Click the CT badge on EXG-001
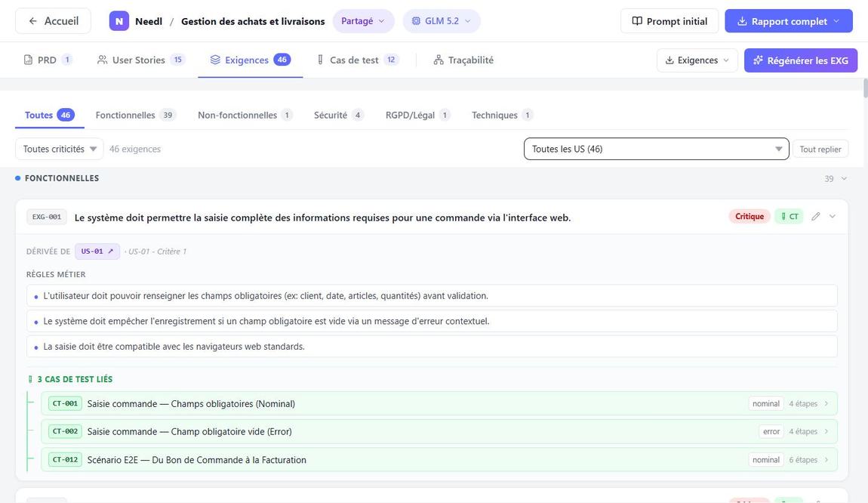The image size is (868, 503). point(789,217)
